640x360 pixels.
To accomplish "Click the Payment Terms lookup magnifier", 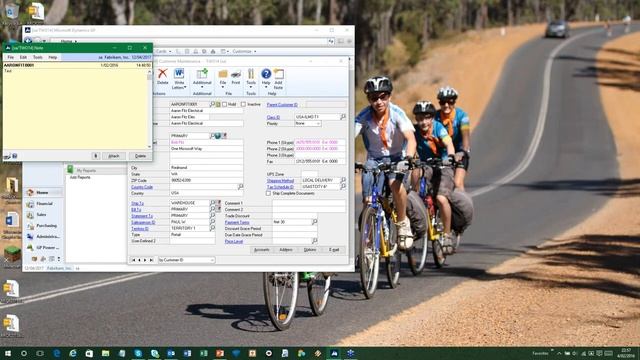I will coord(314,222).
